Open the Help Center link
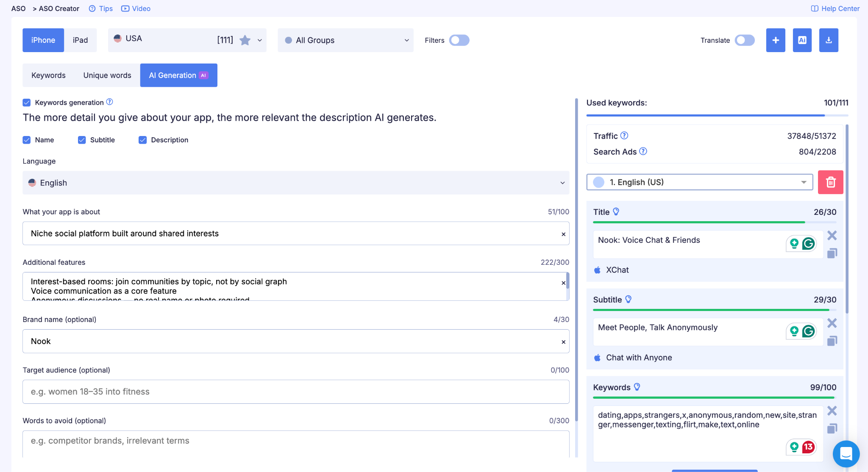Screen dimensions: 868x472 [835, 8]
